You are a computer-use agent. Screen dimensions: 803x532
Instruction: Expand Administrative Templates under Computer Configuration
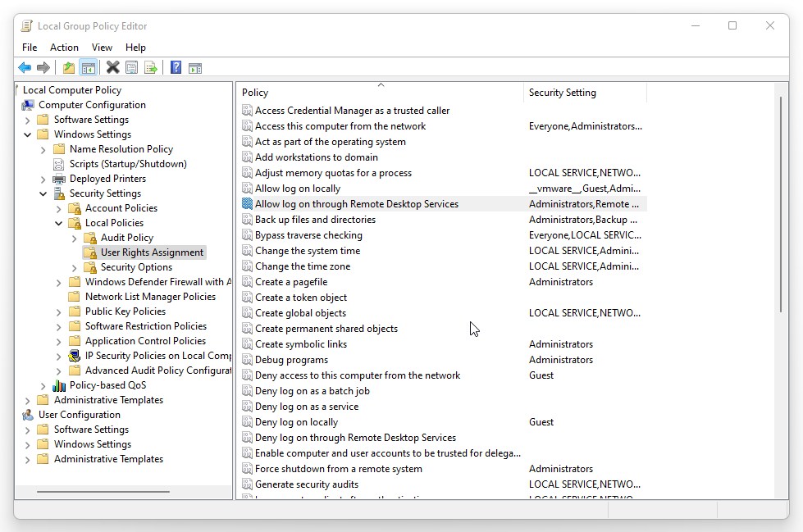click(x=28, y=401)
